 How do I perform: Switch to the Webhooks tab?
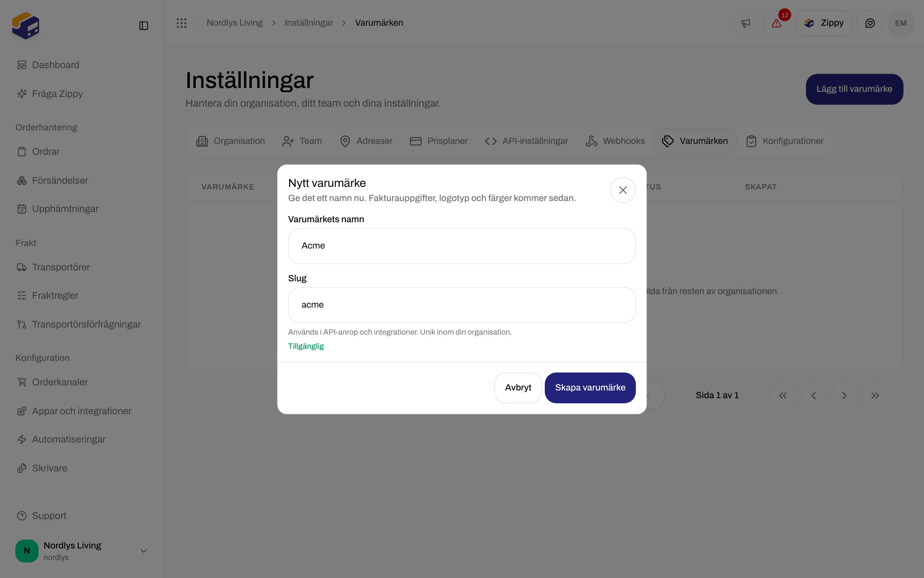click(x=615, y=141)
